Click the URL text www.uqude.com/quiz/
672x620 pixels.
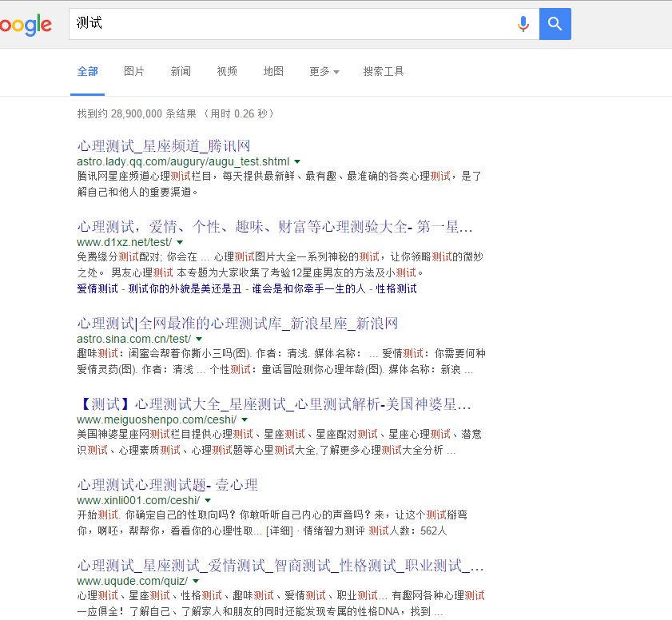click(x=133, y=581)
